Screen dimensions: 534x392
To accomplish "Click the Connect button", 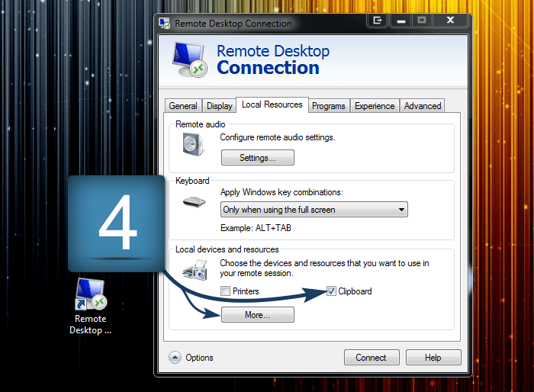I will click(x=372, y=357).
